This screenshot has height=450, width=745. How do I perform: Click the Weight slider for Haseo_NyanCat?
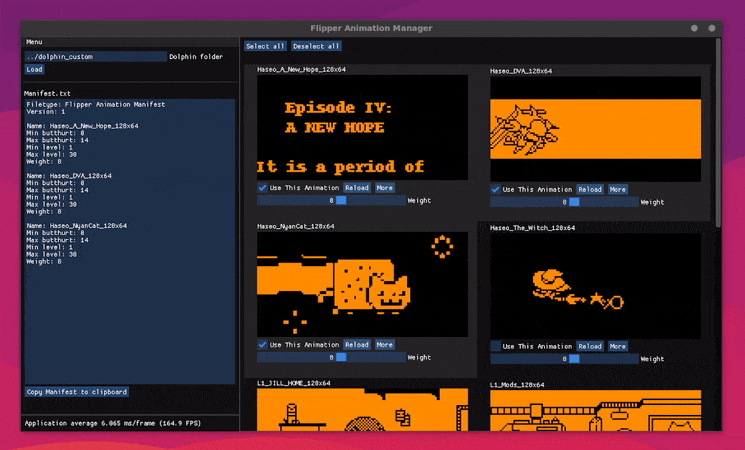(x=331, y=357)
